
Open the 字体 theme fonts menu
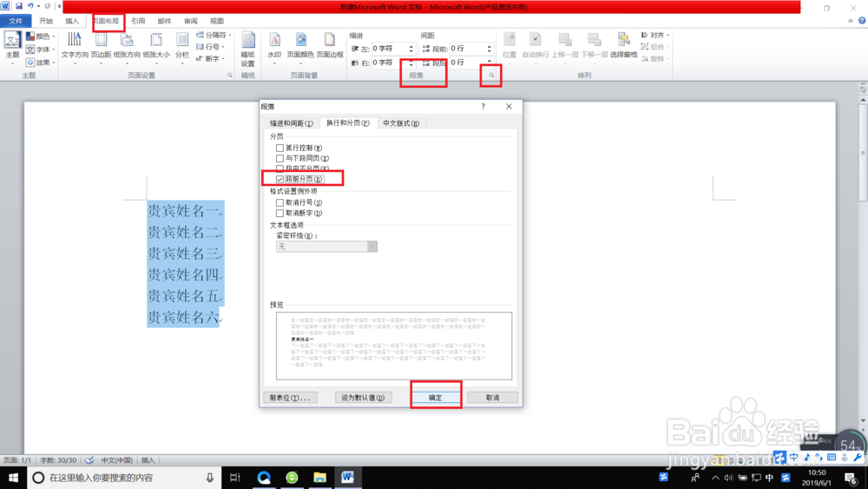[x=41, y=50]
